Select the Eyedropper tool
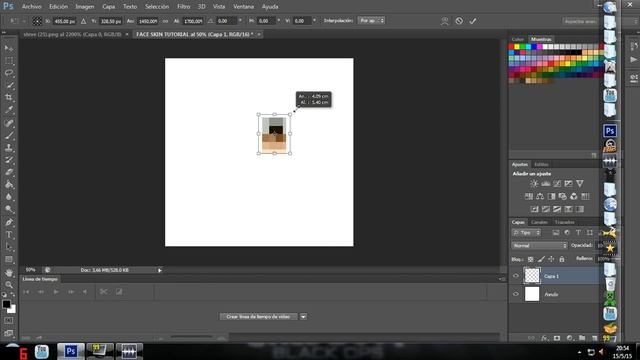640x360 pixels. [x=9, y=110]
